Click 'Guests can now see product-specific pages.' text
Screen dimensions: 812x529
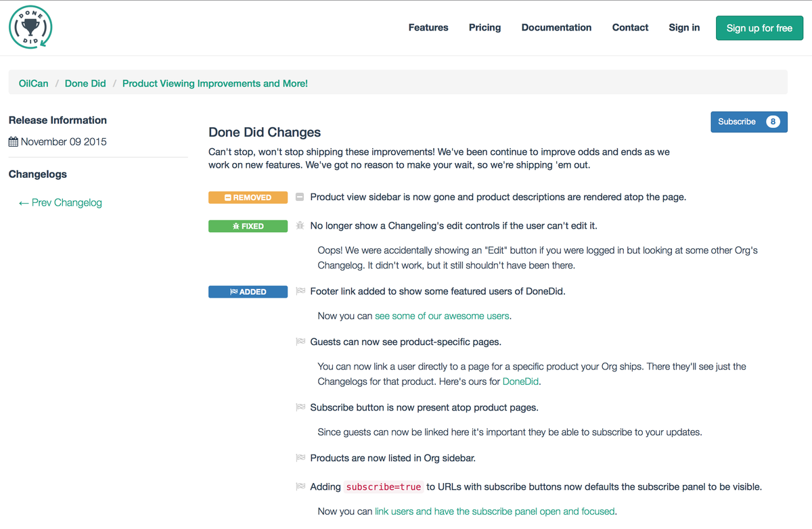tap(406, 342)
